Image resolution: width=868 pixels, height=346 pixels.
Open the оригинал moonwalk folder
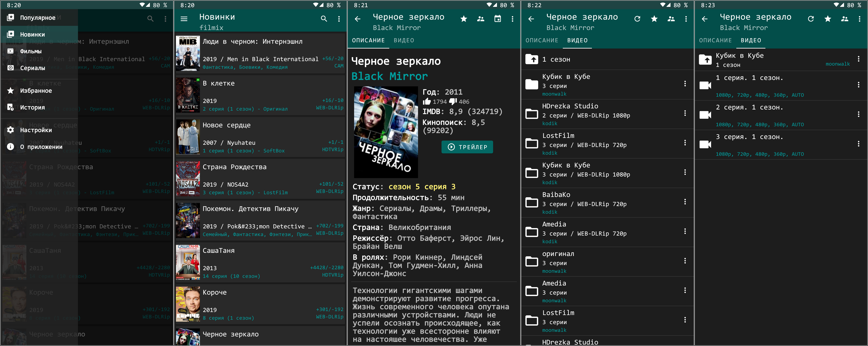[x=608, y=262]
